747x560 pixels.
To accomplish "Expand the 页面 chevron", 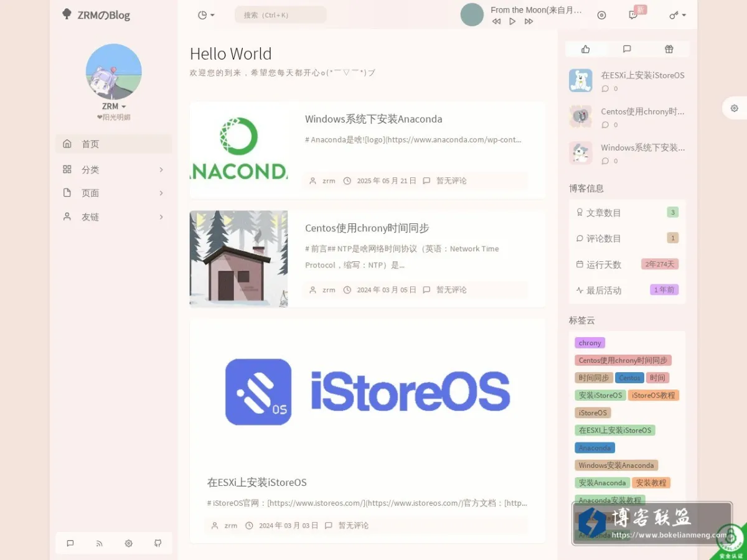I will [x=161, y=193].
